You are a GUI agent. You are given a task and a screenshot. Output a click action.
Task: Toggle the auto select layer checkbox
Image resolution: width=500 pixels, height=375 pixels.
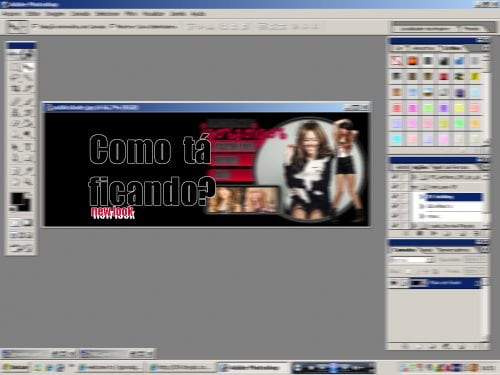(x=35, y=26)
